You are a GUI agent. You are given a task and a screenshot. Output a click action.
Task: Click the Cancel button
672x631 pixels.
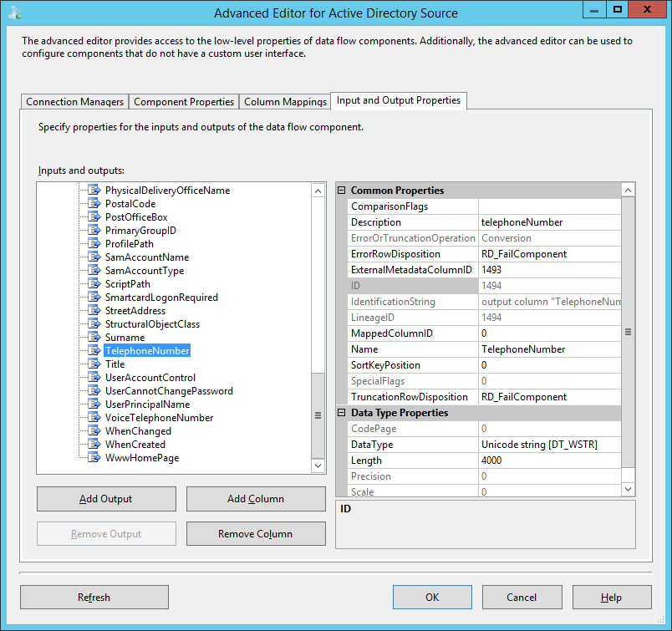pos(522,597)
